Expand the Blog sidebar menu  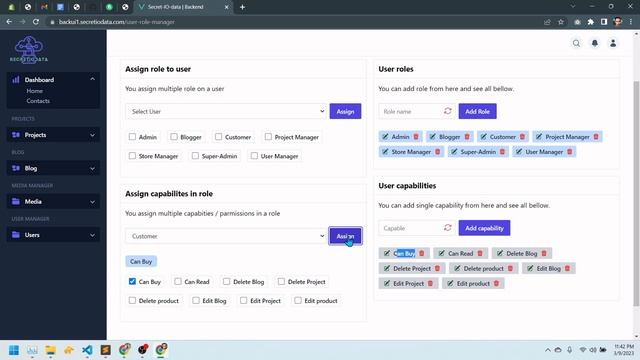53,168
